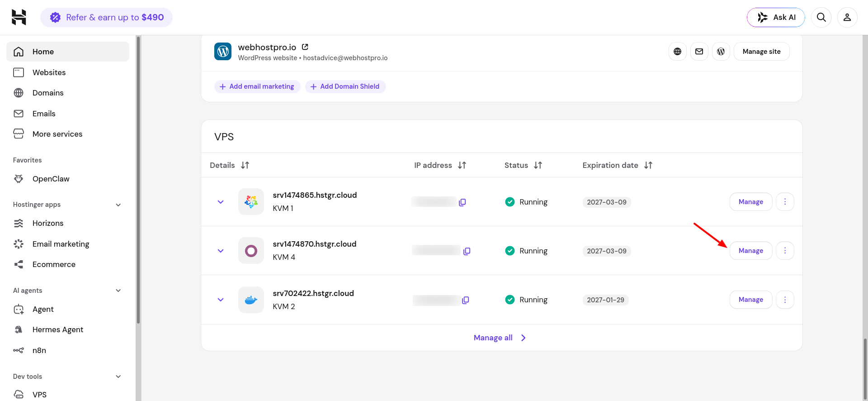Click Manage all link
Viewport: 868px width, 401px height.
coord(500,338)
